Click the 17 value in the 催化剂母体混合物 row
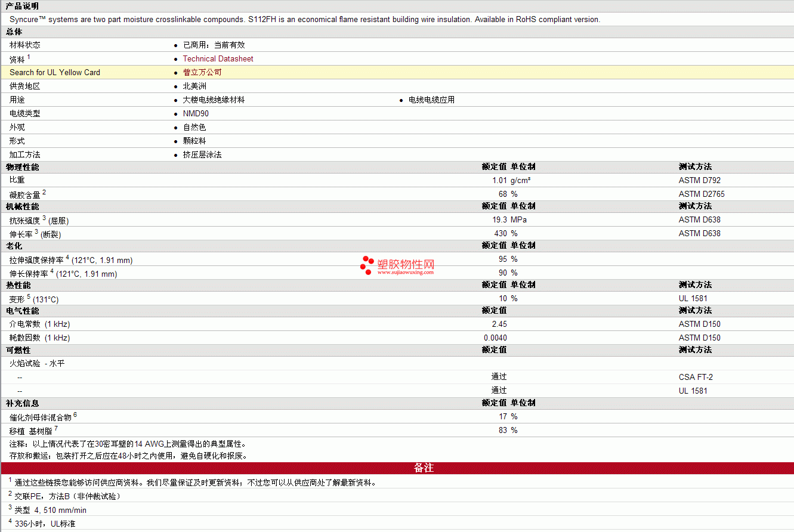The image size is (794, 532). click(x=503, y=416)
